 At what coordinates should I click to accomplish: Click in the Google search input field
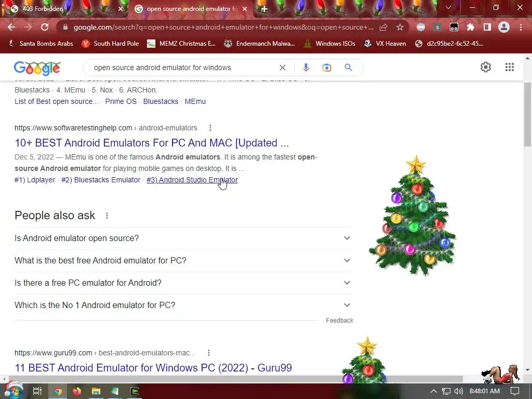point(183,68)
